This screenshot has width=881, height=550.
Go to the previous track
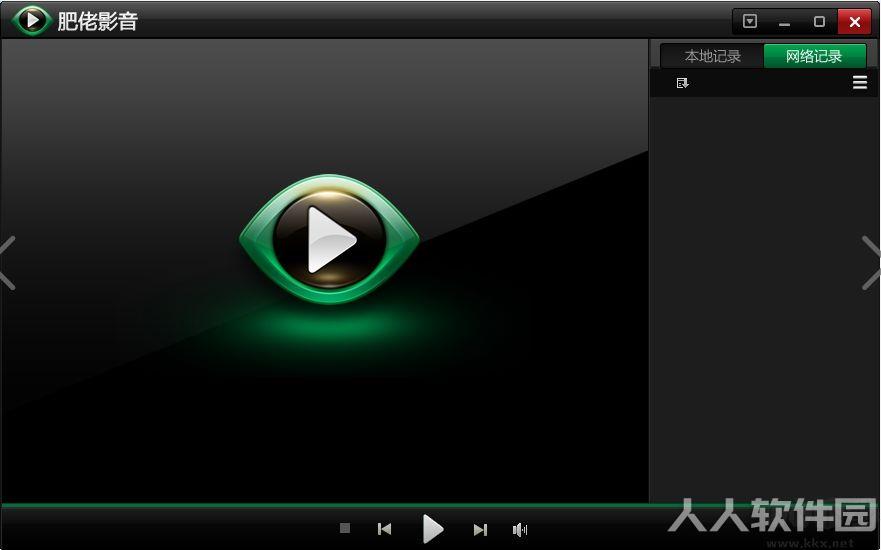pyautogui.click(x=384, y=529)
